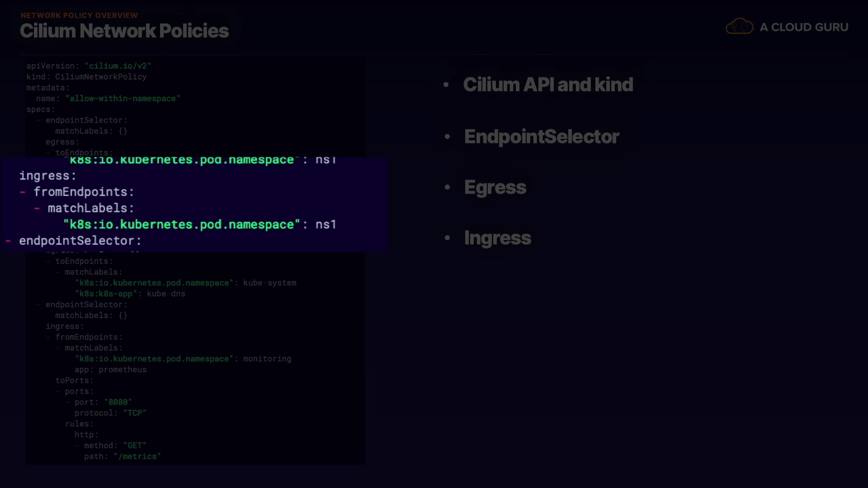868x488 pixels.
Task: Click the k8s-app kube-dns label line
Action: point(130,294)
